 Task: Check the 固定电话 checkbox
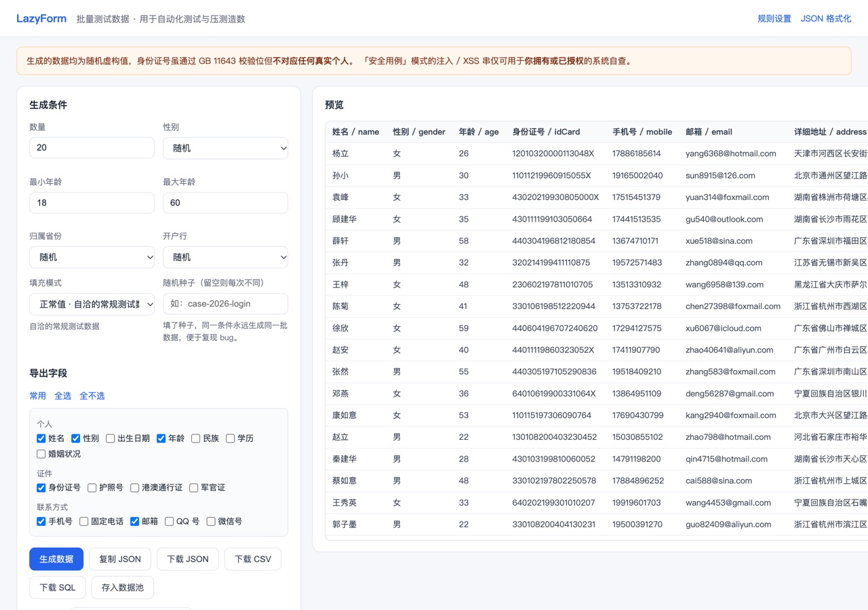84,522
